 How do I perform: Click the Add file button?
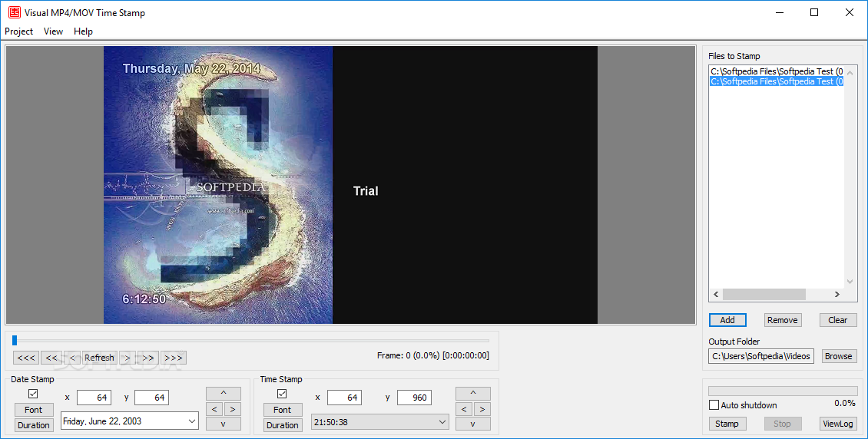pyautogui.click(x=727, y=320)
